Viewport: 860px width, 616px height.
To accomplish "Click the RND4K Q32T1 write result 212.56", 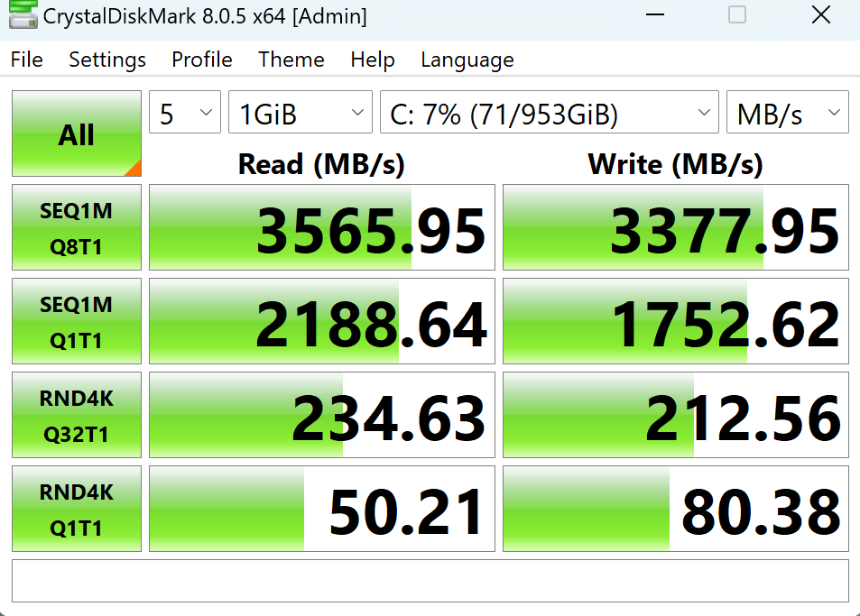I will [676, 415].
